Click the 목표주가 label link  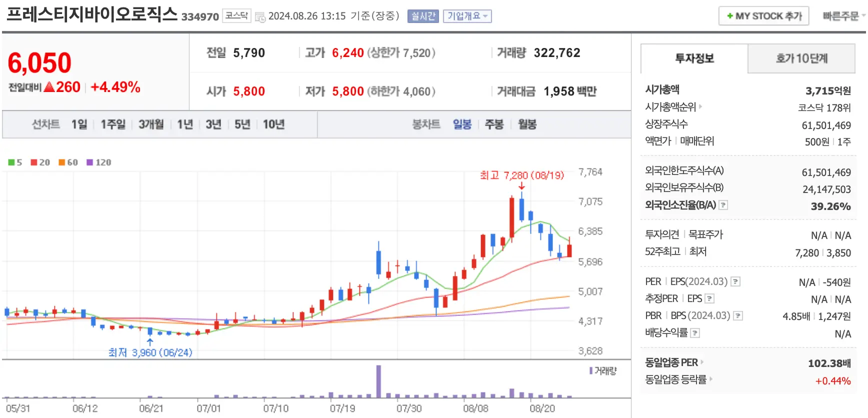pyautogui.click(x=705, y=234)
